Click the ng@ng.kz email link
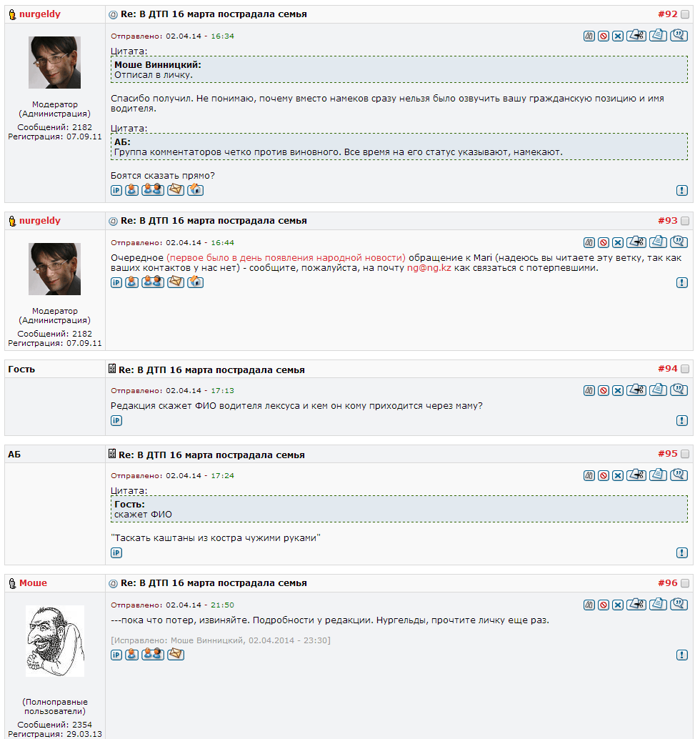This screenshot has height=739, width=700. (x=429, y=268)
